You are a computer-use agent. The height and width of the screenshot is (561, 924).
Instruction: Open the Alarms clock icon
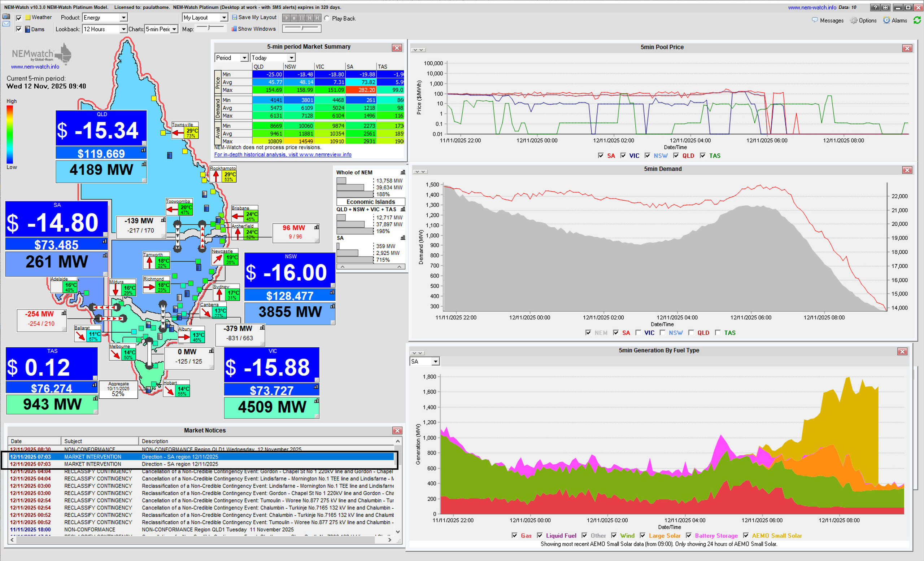pyautogui.click(x=886, y=20)
